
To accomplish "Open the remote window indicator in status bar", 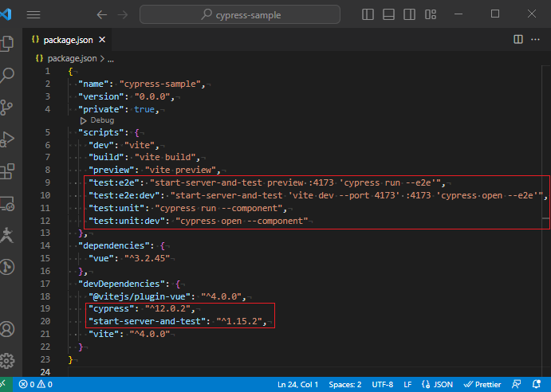I will pos(6,384).
